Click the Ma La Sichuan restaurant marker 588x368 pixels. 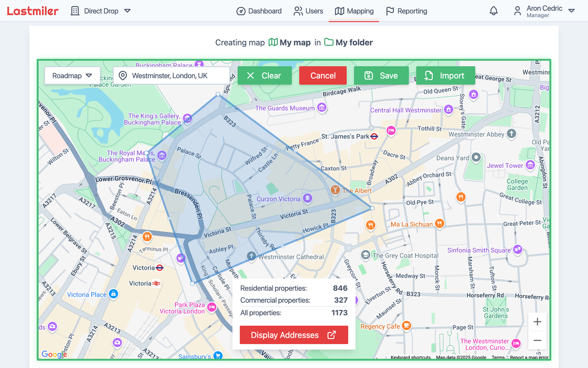click(x=439, y=223)
